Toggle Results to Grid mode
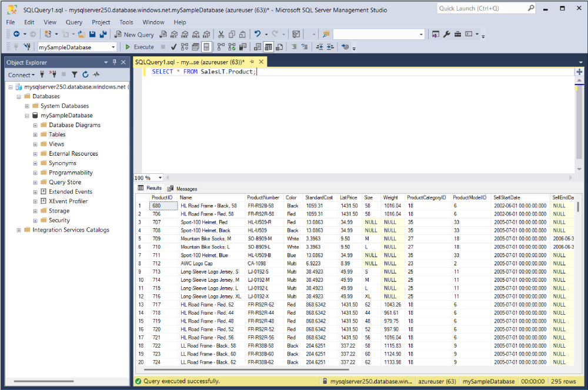Viewport: 588px width, 390px height. [x=268, y=47]
